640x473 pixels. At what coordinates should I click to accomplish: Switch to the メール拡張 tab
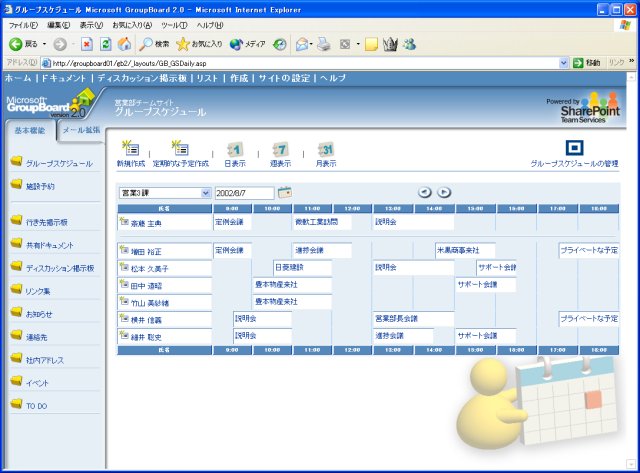point(80,130)
